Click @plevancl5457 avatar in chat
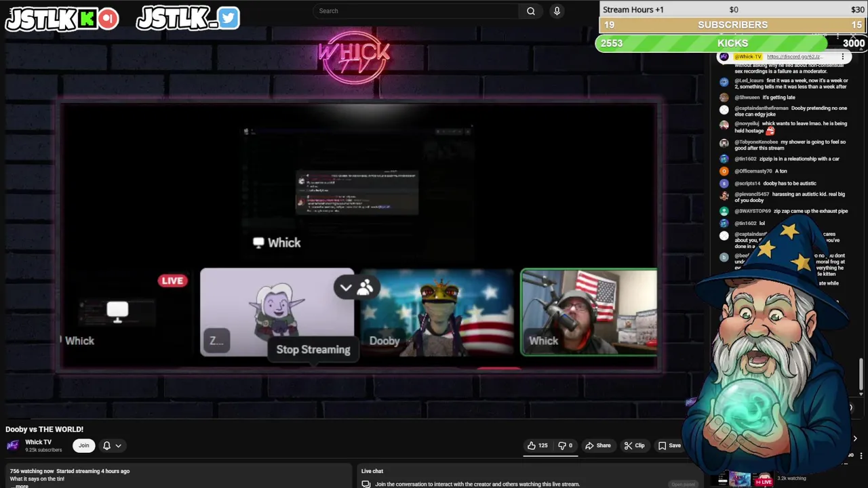Viewport: 868px width, 488px height. 724,196
